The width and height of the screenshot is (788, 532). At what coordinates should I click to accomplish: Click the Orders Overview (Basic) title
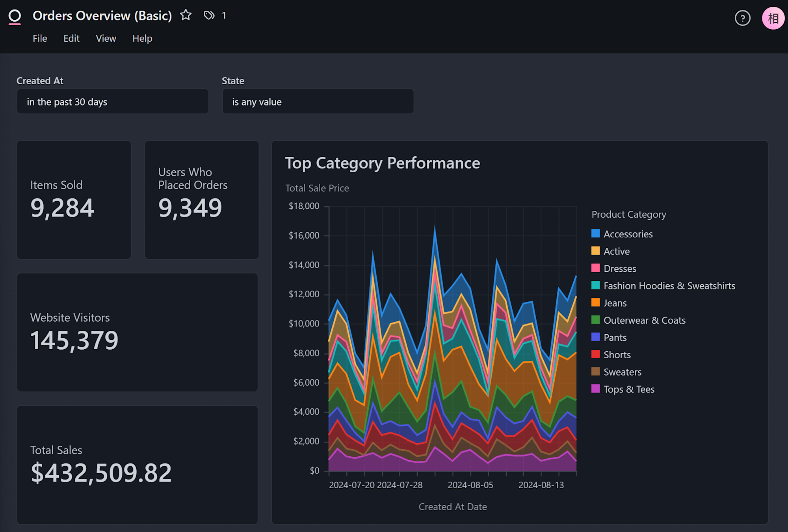[x=102, y=16]
